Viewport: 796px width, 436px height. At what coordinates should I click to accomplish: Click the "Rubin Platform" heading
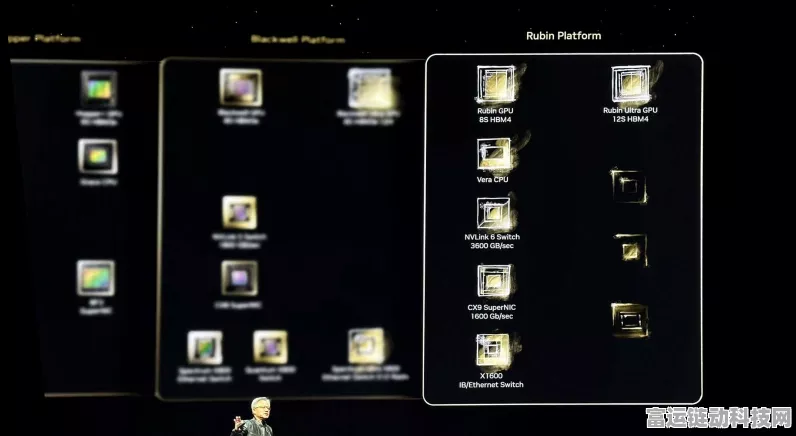[563, 36]
